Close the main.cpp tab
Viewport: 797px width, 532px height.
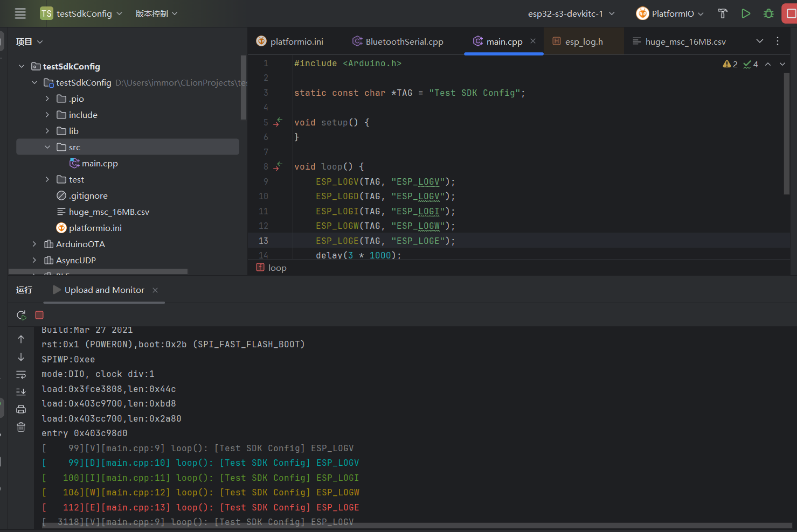pyautogui.click(x=533, y=41)
